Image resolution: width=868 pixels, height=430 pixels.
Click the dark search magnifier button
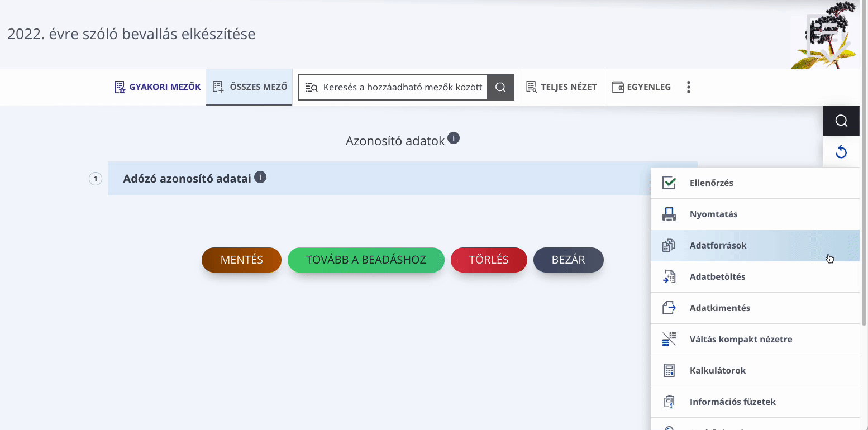tap(500, 87)
